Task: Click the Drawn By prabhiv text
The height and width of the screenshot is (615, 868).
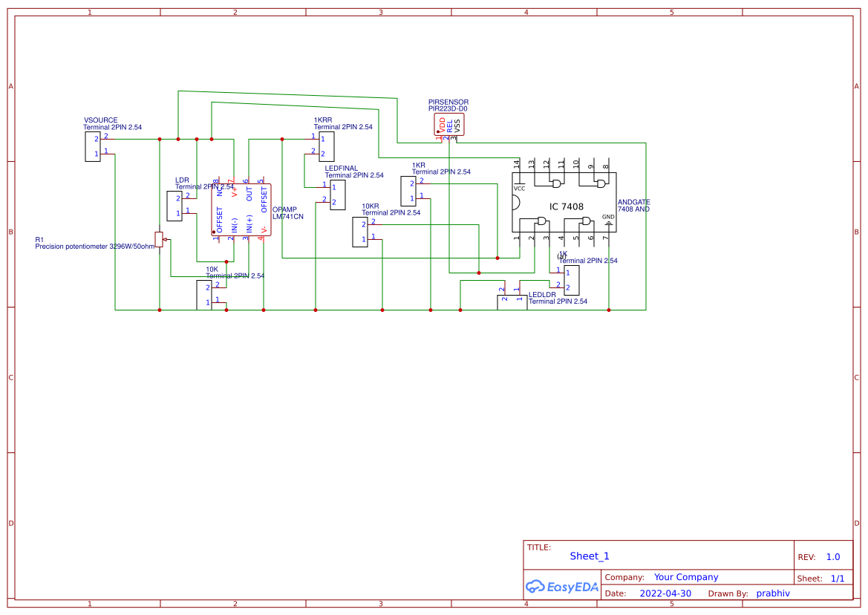Action: pyautogui.click(x=773, y=593)
